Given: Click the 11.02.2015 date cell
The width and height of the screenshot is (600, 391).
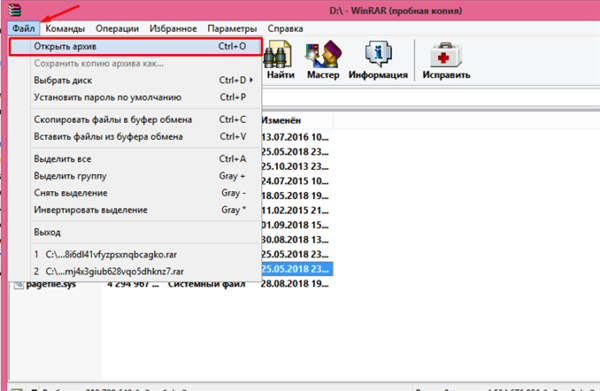Looking at the screenshot, I should 295,210.
